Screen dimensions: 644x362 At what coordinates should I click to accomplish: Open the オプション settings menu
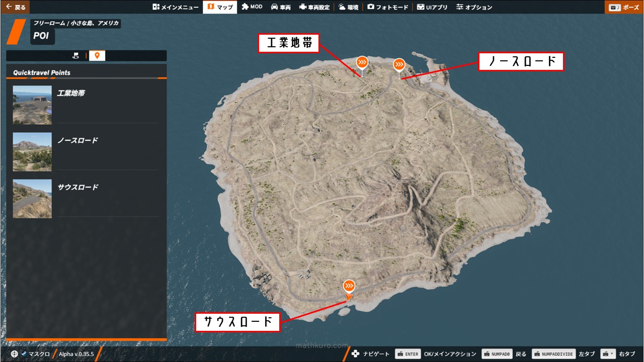474,7
